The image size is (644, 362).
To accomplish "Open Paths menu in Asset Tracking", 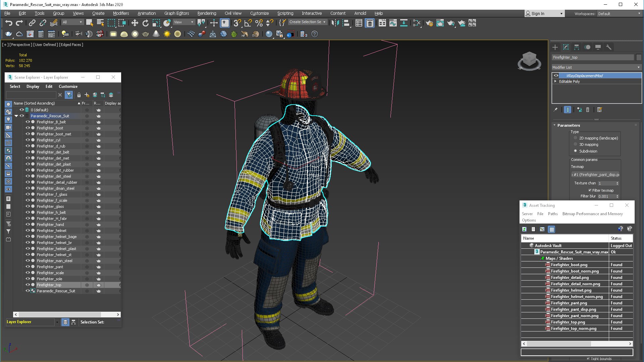I will pyautogui.click(x=553, y=214).
